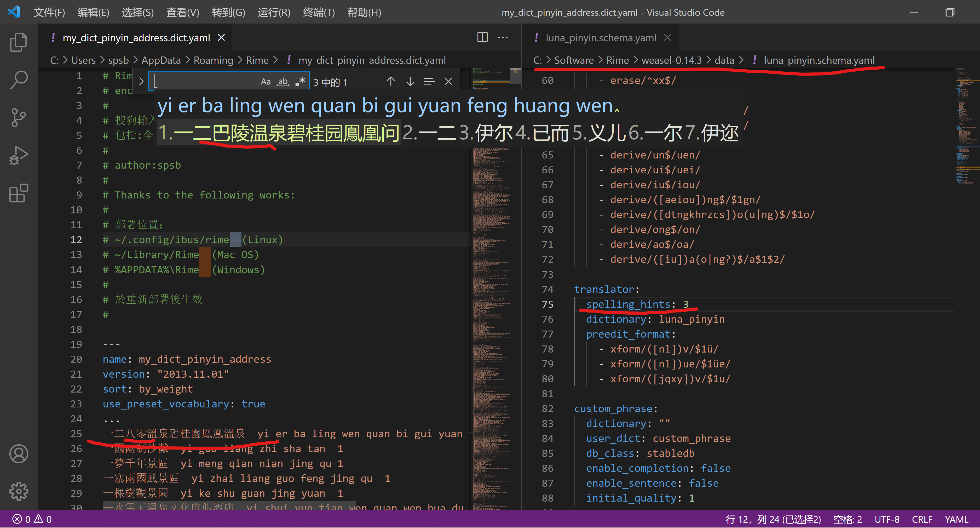The width and height of the screenshot is (980, 528).
Task: Expand the find widget to show replace
Action: click(x=141, y=81)
